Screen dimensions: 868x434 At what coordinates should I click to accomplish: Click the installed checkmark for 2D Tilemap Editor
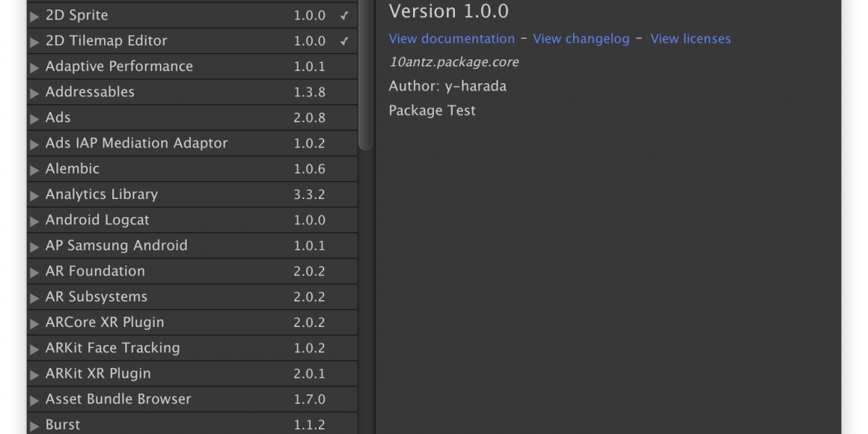click(x=344, y=41)
